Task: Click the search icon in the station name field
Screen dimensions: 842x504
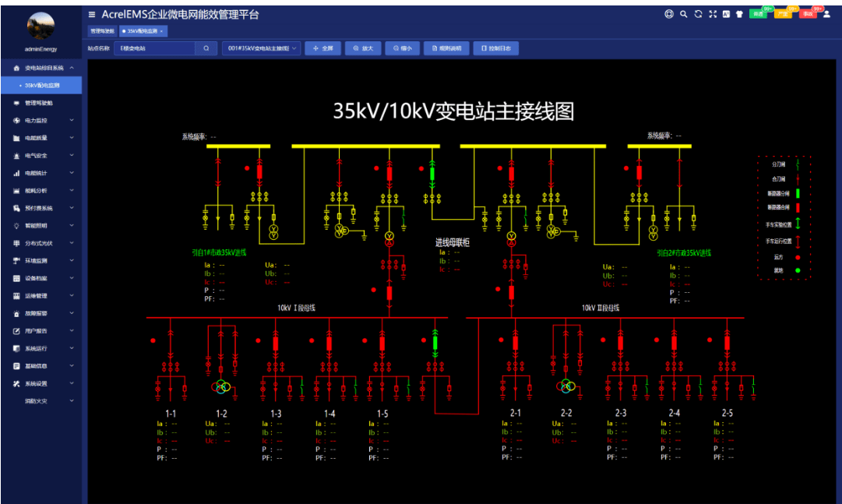Action: 206,48
